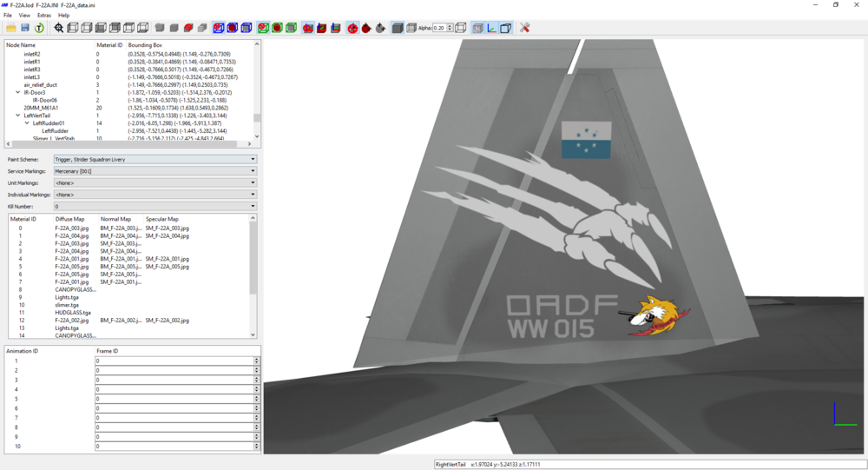This screenshot has height=470, width=868.
Task: Toggle the red no-sign arrow ball icon
Action: point(352,28)
